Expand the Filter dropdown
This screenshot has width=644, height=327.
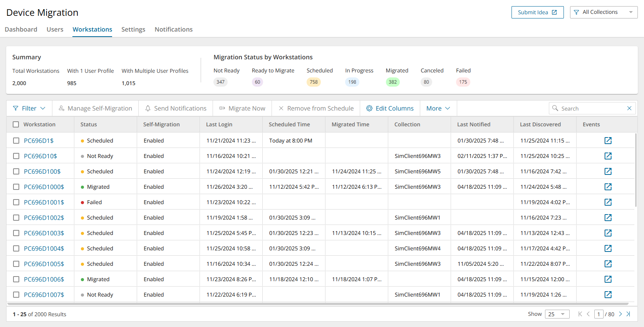29,108
